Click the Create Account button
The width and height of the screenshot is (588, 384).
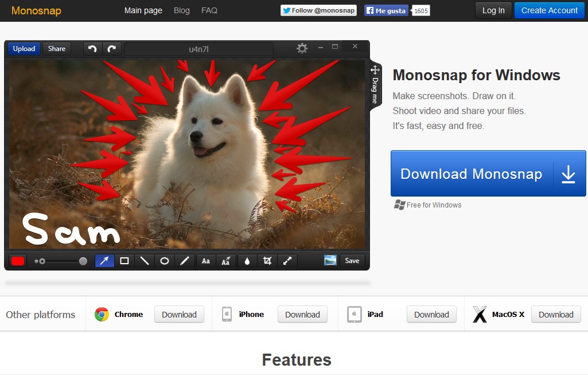point(549,10)
